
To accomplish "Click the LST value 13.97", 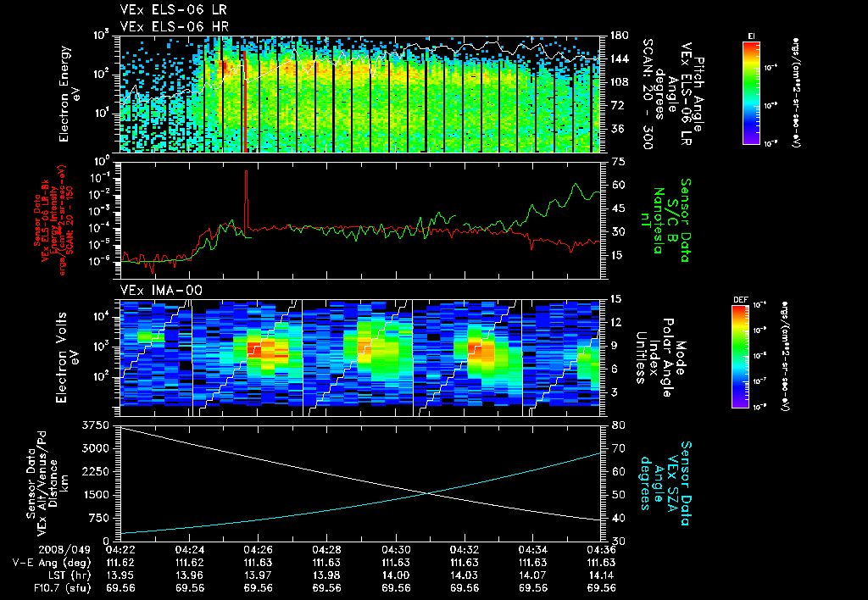I will click(x=258, y=575).
